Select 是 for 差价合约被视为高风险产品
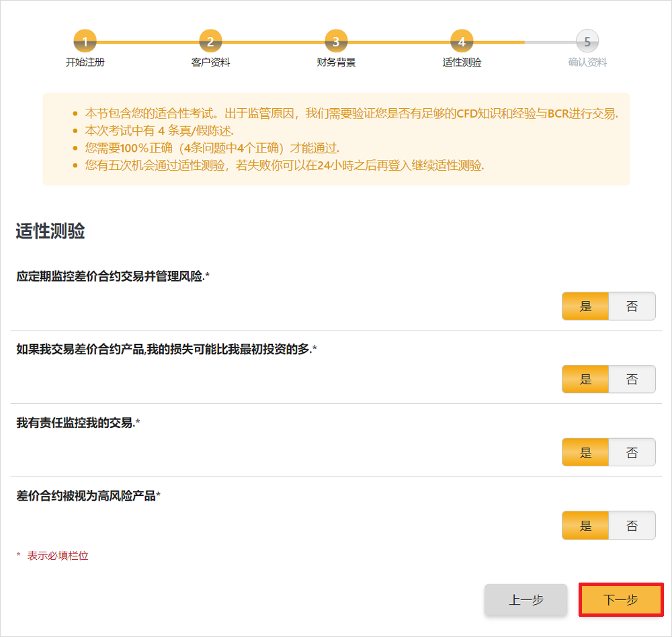 point(585,525)
